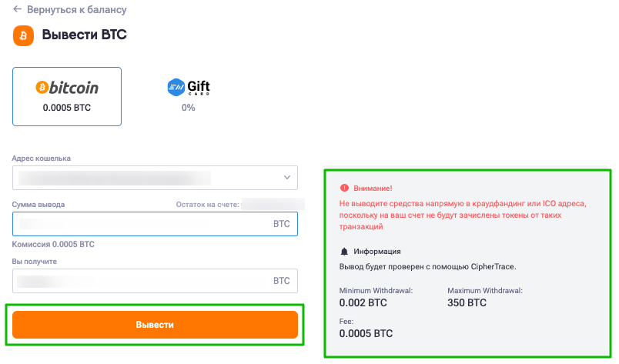Click the back arrow icon

17,9
